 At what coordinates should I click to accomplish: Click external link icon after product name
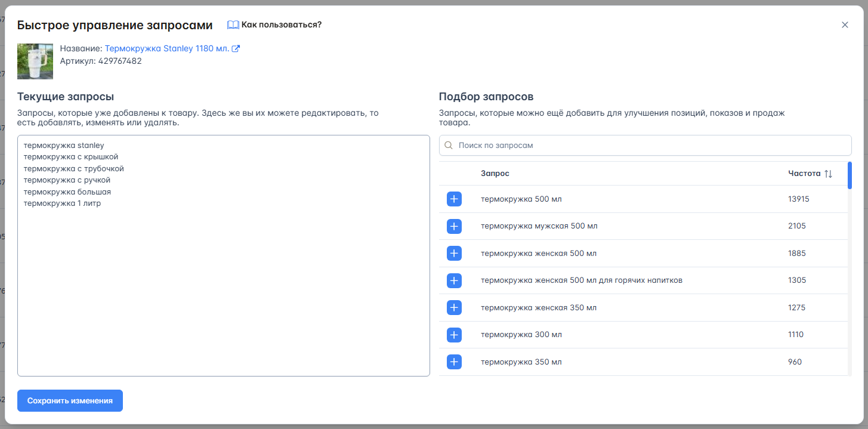click(236, 49)
